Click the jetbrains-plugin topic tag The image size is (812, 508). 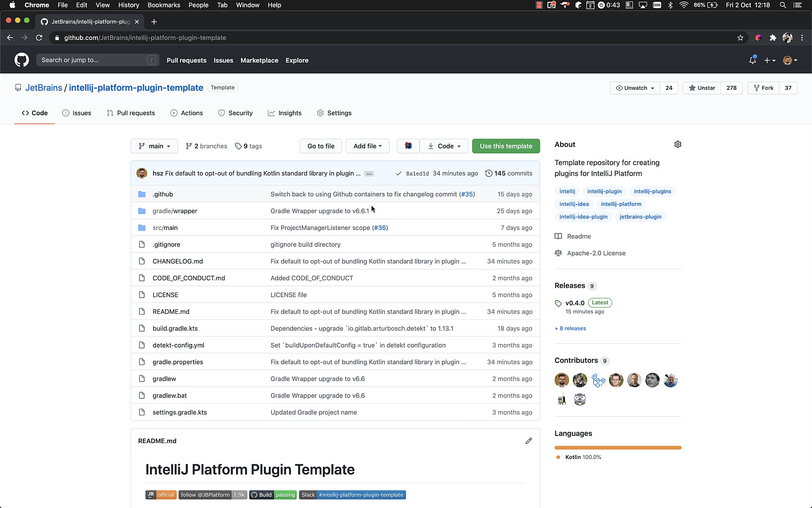(x=640, y=217)
